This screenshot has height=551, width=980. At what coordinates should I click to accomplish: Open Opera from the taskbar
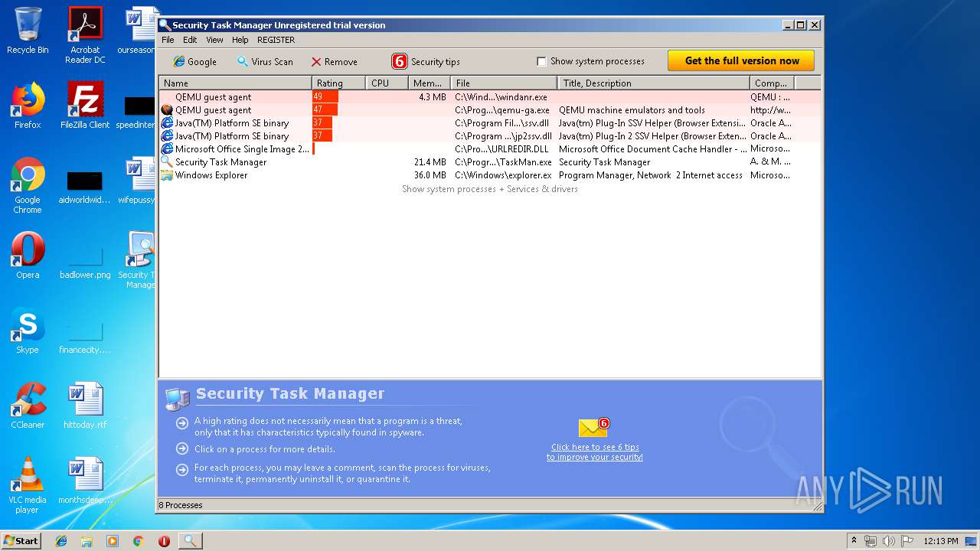(164, 541)
